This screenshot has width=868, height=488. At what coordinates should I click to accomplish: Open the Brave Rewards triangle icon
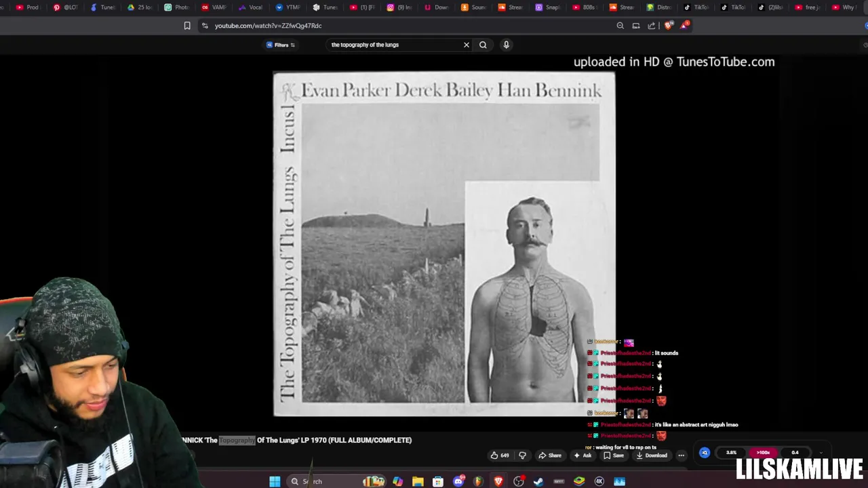point(685,26)
